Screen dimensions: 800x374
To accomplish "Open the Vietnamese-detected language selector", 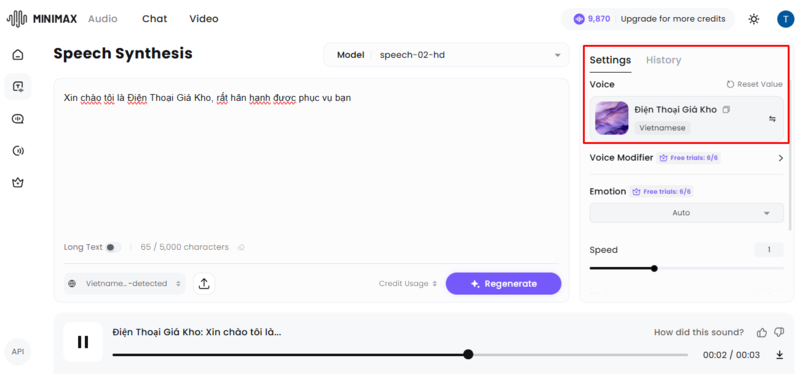I will [x=124, y=284].
